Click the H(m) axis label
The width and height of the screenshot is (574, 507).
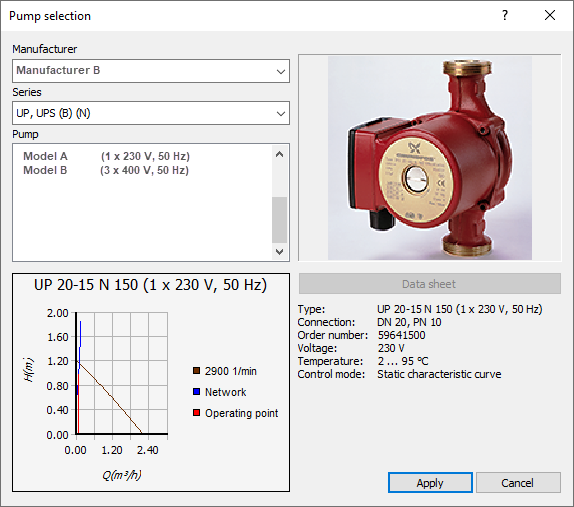click(29, 369)
